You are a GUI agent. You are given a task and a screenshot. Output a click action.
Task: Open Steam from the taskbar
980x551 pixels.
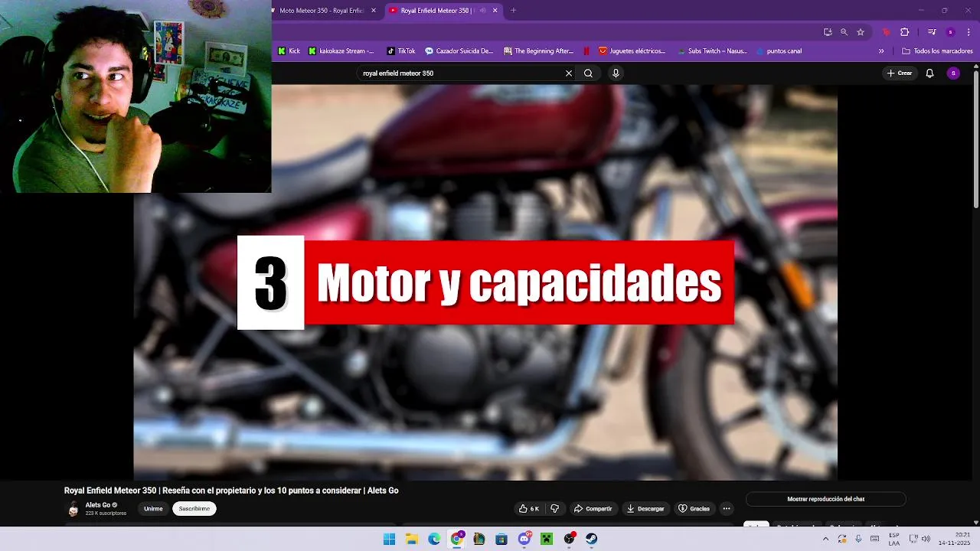coord(592,539)
